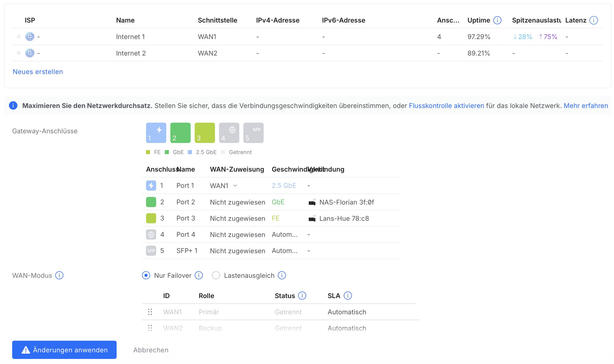Click the SLA column info icon
This screenshot has height=364, width=614.
(348, 296)
